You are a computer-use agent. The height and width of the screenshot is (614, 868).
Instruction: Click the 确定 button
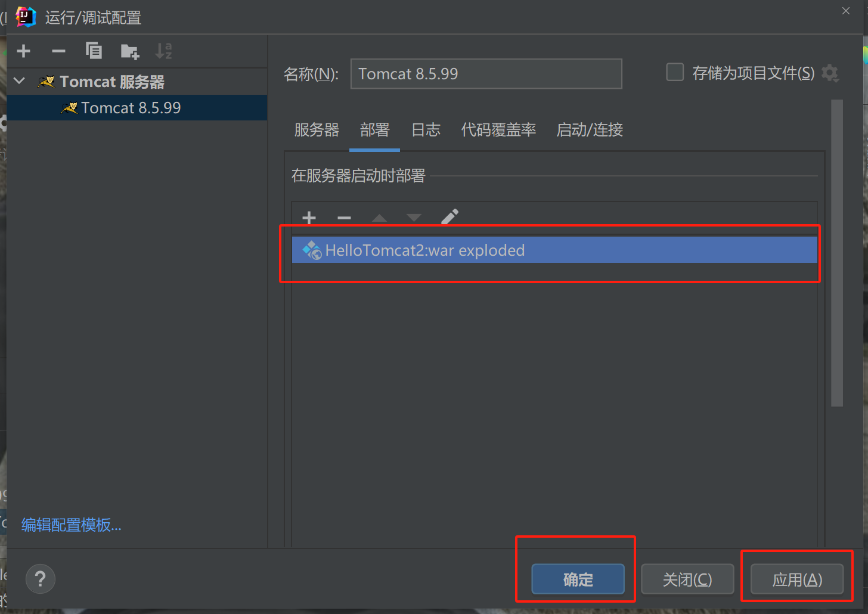pos(578,579)
